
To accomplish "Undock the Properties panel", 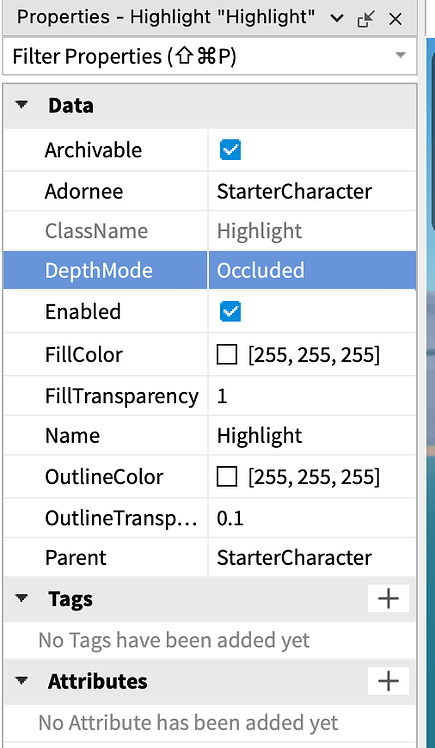I will point(366,19).
